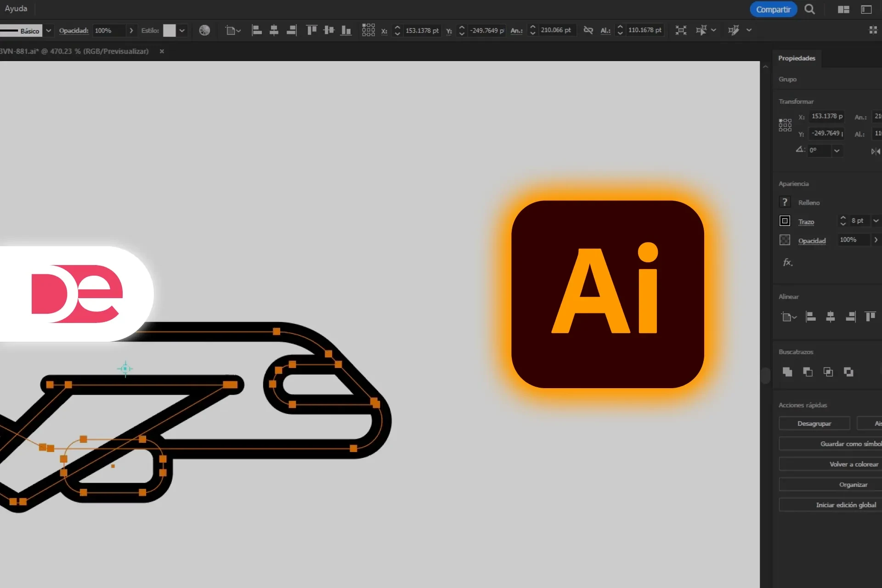Click the X value field in Transformar panel

pyautogui.click(x=826, y=116)
